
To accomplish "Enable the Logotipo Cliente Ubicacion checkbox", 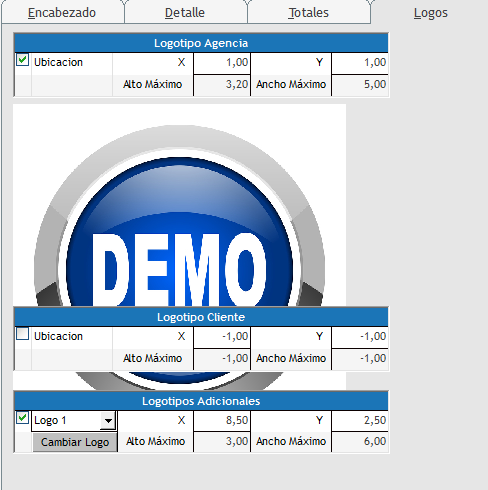I will pos(22,334).
